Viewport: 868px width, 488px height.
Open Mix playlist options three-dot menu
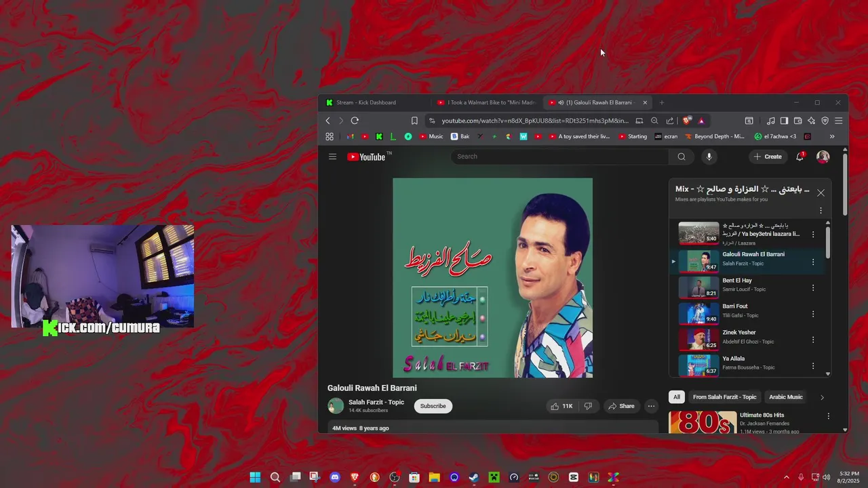(x=821, y=211)
